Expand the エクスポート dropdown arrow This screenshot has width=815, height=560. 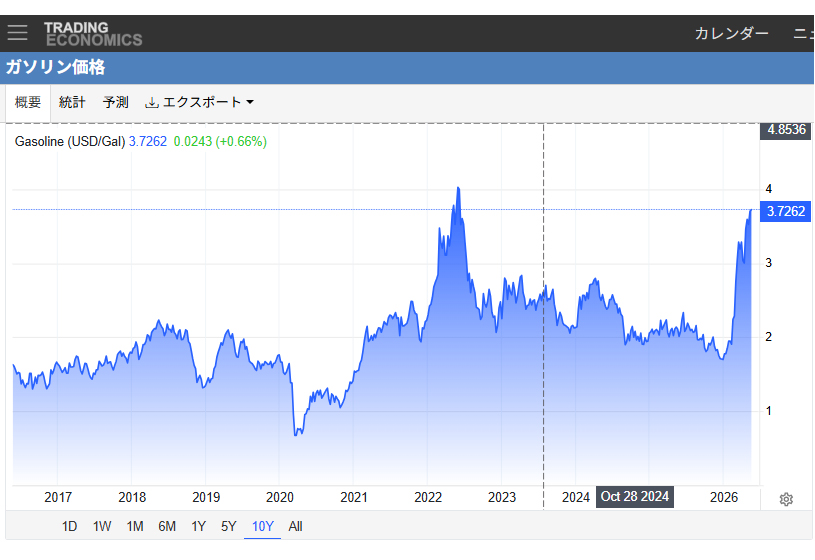(250, 102)
